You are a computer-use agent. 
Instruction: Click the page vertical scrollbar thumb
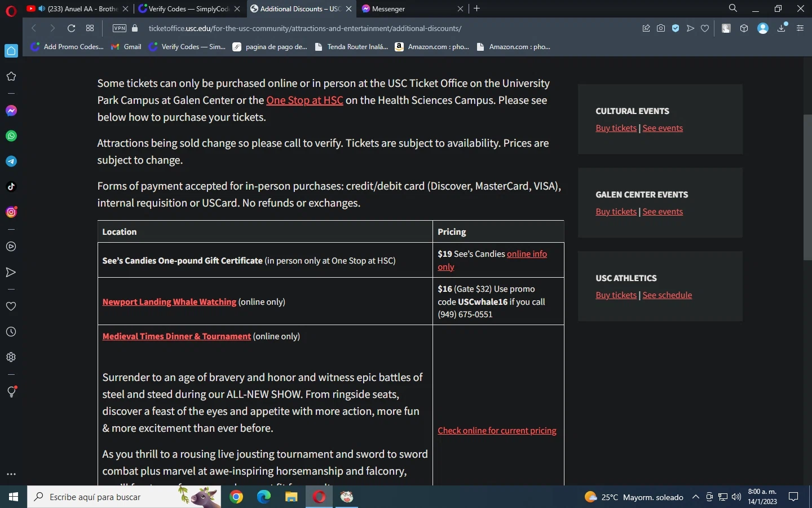(x=807, y=187)
